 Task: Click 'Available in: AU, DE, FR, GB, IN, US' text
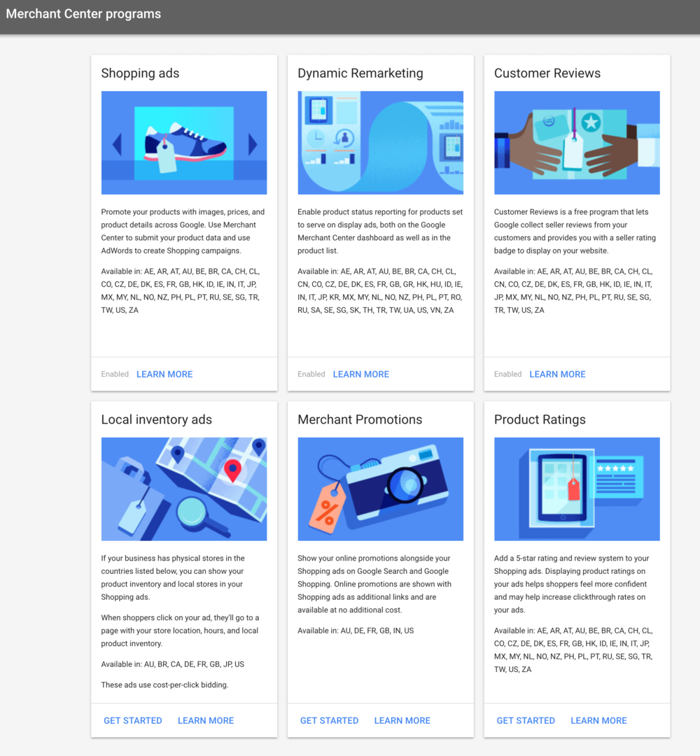(356, 631)
